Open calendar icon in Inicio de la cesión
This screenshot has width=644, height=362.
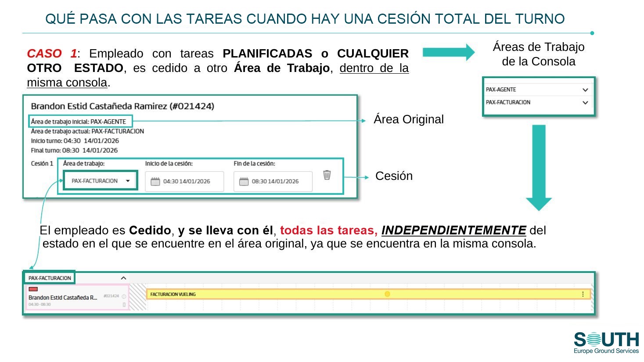(155, 181)
